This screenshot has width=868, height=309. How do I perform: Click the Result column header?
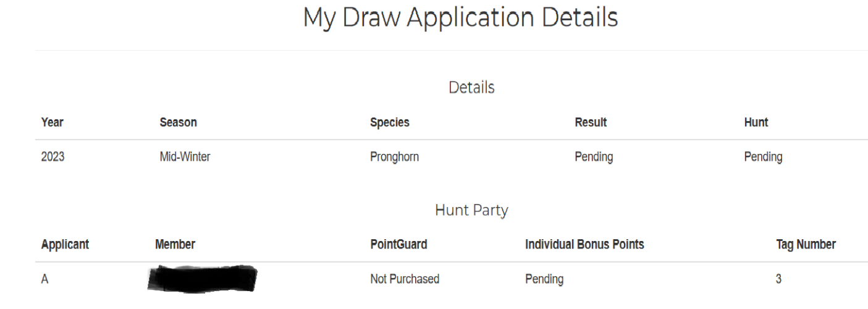(x=591, y=122)
